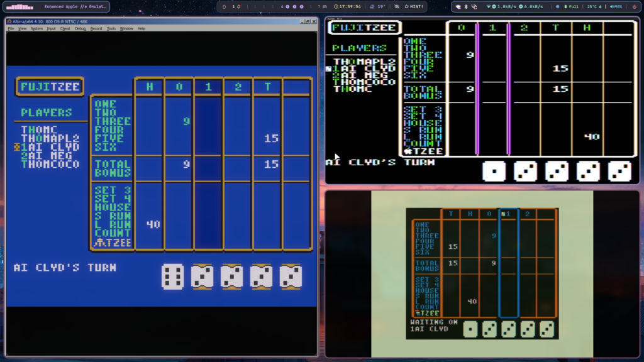Click the middle die in top-right game

557,172
